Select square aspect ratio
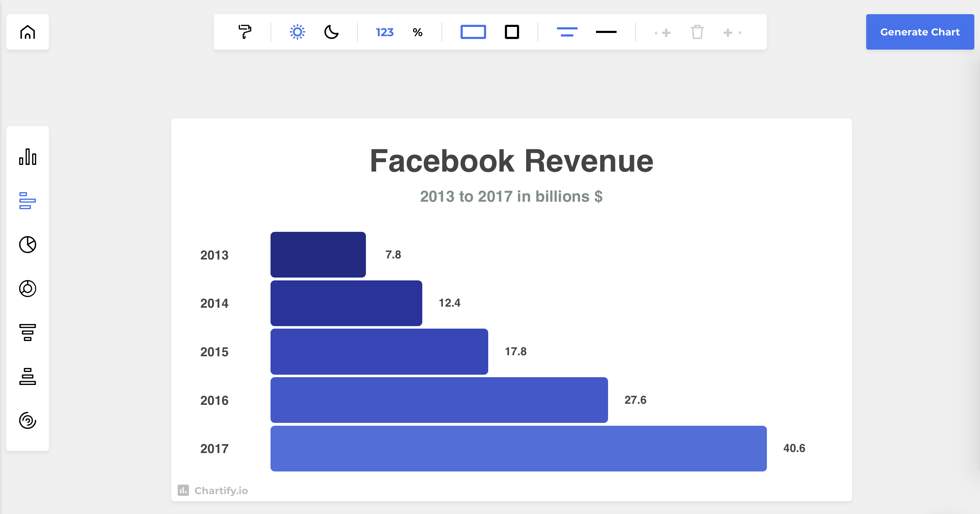The height and width of the screenshot is (514, 980). [512, 32]
